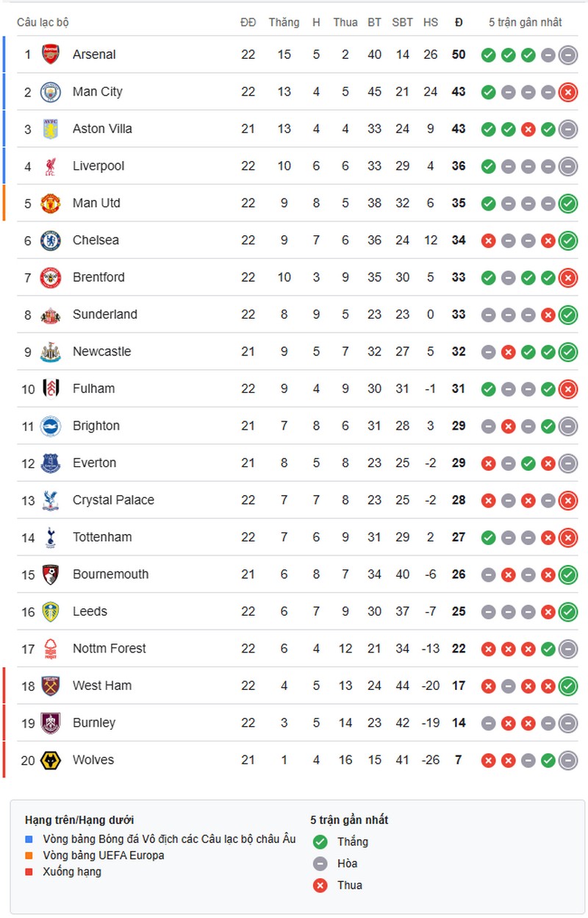Click the Liverpool club crest
This screenshot has height=918, width=588.
(x=51, y=166)
